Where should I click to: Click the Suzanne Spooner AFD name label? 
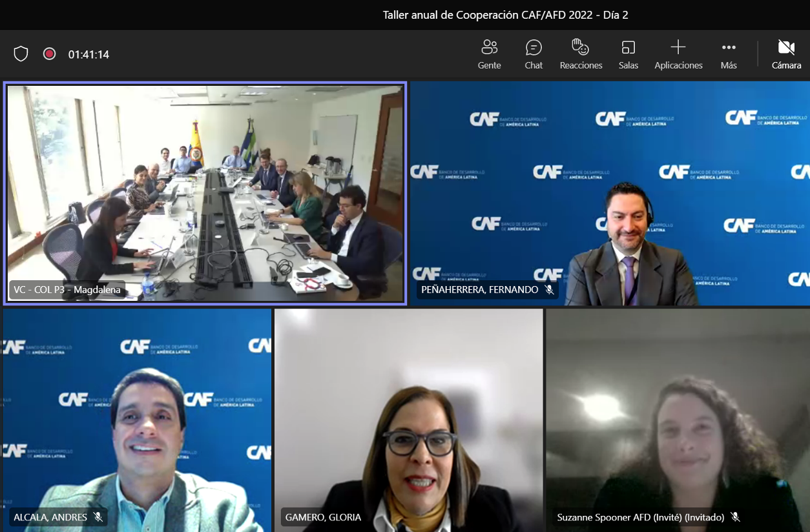pos(641,517)
